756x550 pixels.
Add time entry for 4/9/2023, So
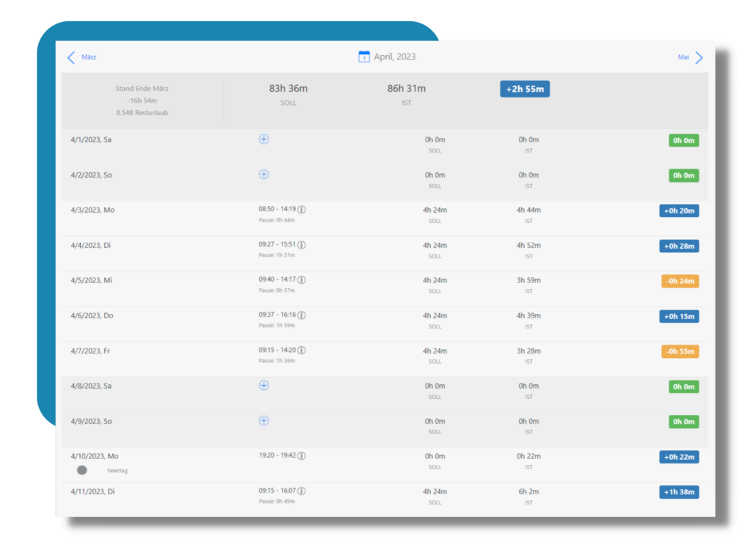263,420
